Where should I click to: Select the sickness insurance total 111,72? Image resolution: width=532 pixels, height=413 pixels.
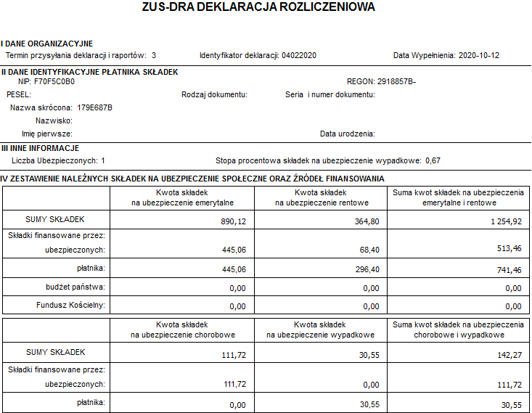234,356
